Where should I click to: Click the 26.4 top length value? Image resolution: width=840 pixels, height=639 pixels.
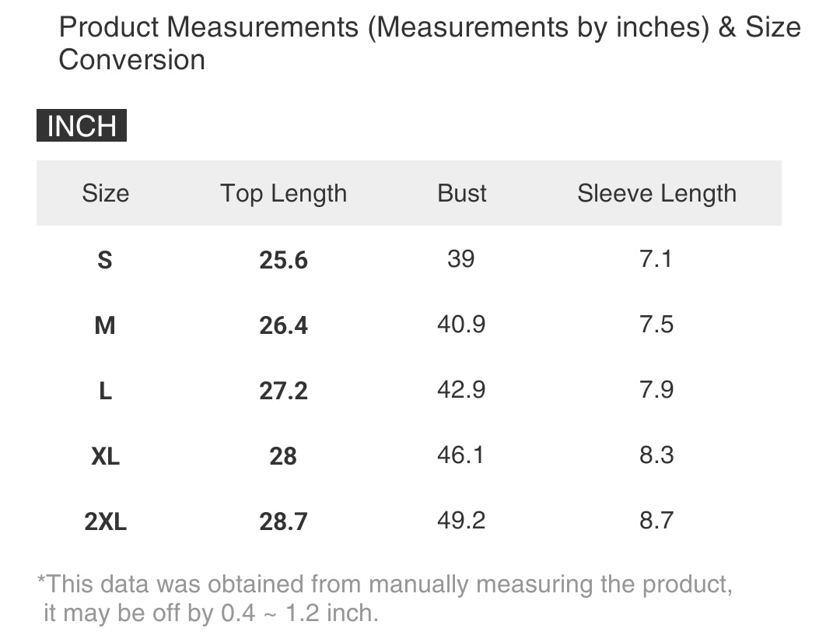click(x=283, y=325)
